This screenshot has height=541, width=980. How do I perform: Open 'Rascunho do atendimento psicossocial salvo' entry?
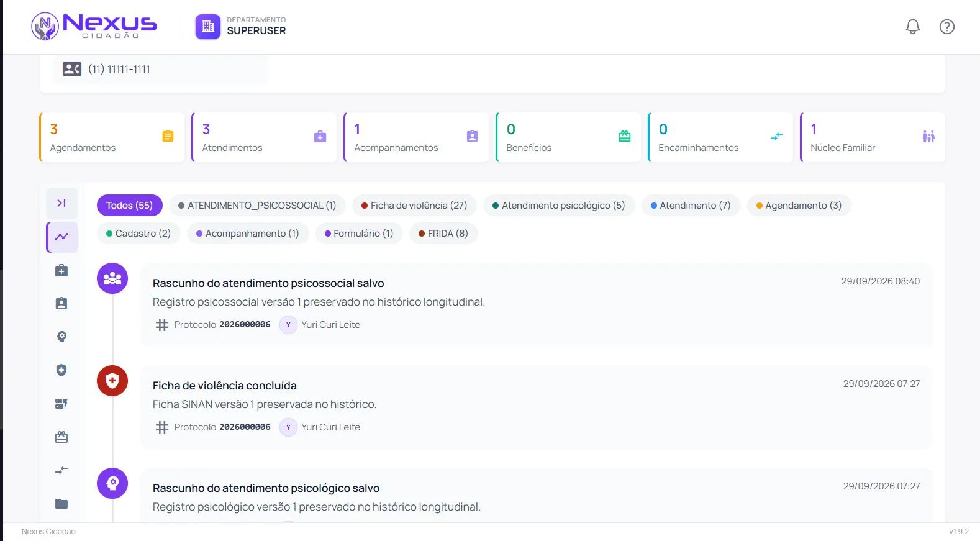coord(537,305)
